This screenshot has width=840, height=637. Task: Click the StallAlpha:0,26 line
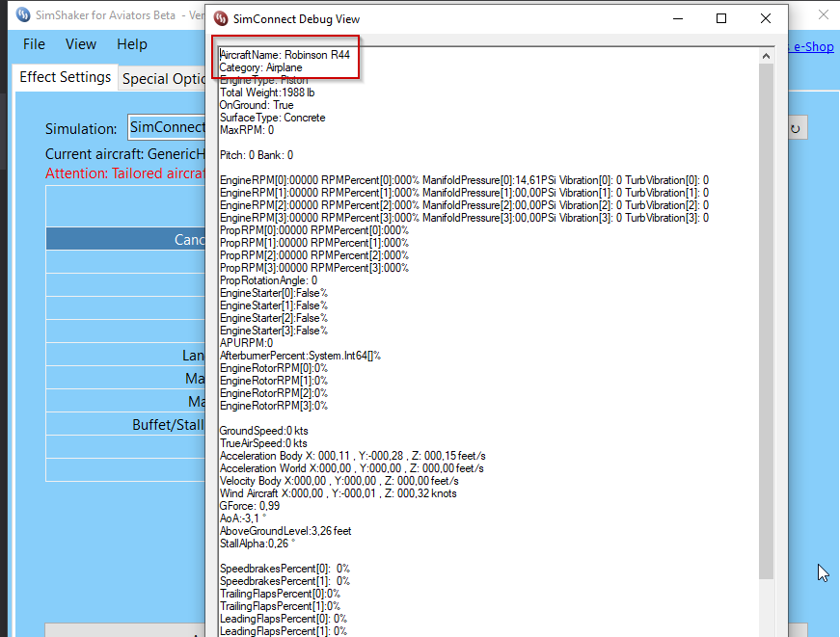click(x=257, y=544)
